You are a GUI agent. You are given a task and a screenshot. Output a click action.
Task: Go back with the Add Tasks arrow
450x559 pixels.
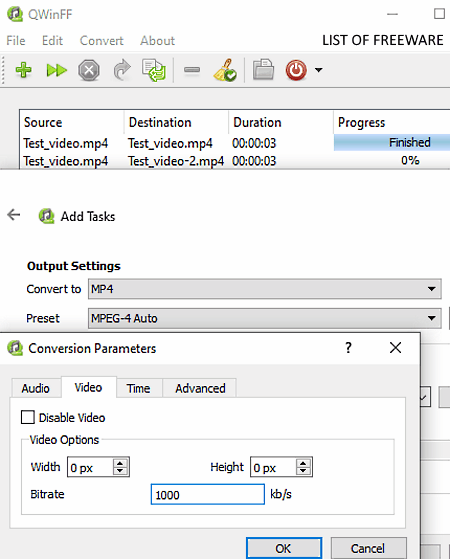click(14, 215)
